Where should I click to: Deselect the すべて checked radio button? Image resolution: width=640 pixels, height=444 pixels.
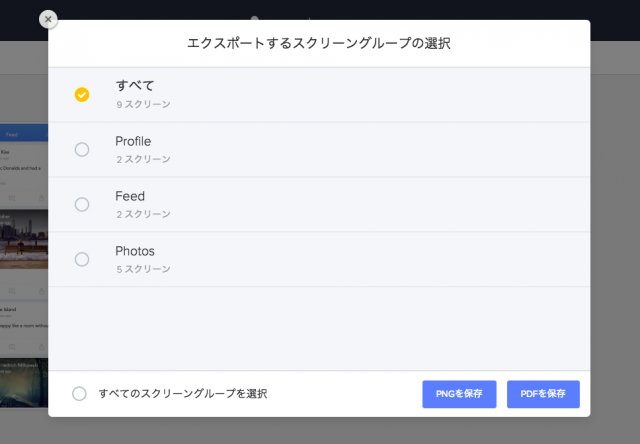point(82,95)
